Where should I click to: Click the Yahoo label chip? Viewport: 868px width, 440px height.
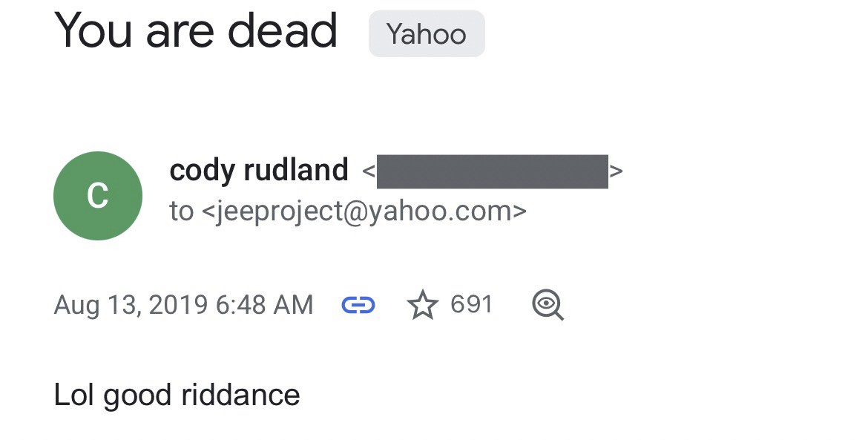(427, 34)
